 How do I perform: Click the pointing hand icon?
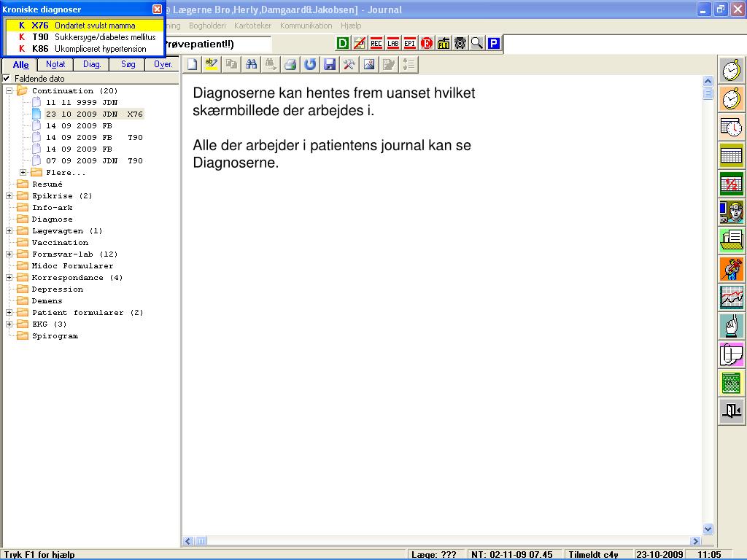[732, 326]
